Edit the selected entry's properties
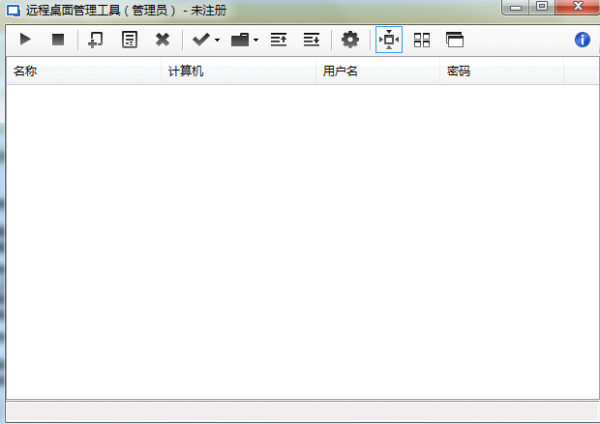Image resolution: width=600 pixels, height=424 pixels. click(x=129, y=40)
